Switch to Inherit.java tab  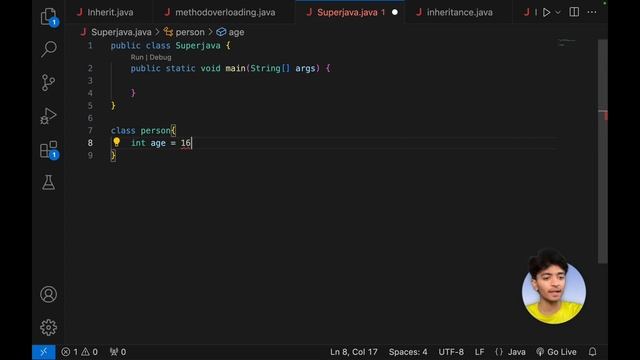coord(106,12)
